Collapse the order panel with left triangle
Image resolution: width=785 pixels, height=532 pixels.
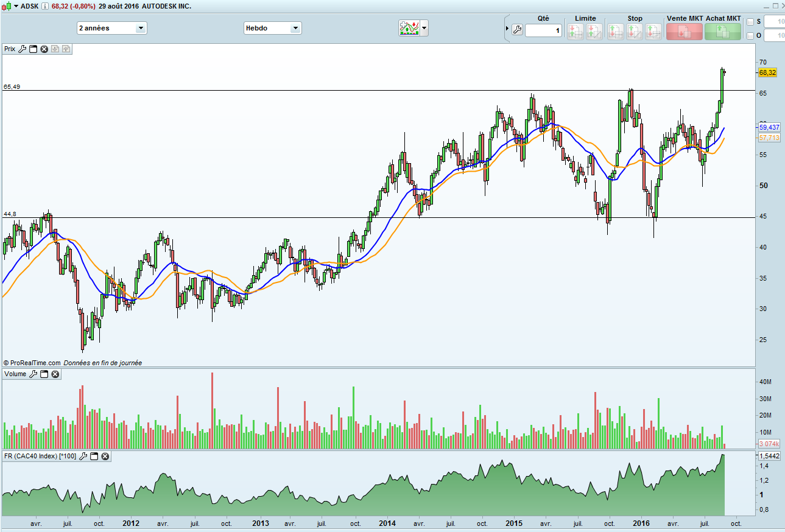point(507,28)
